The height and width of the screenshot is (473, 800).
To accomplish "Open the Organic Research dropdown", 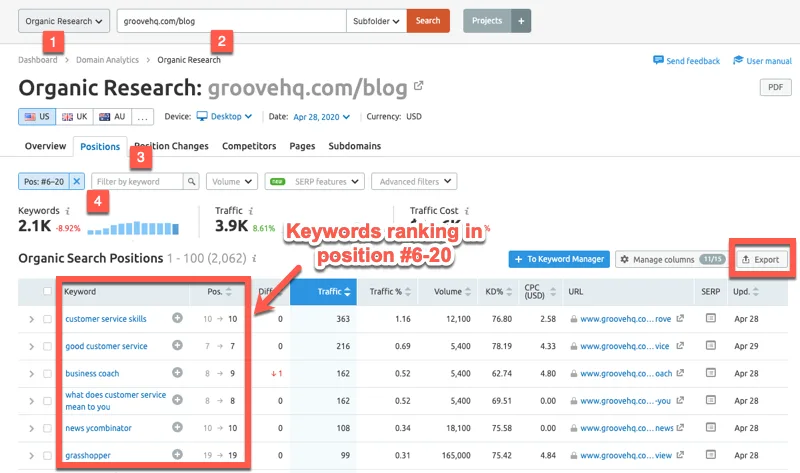I will [x=64, y=21].
